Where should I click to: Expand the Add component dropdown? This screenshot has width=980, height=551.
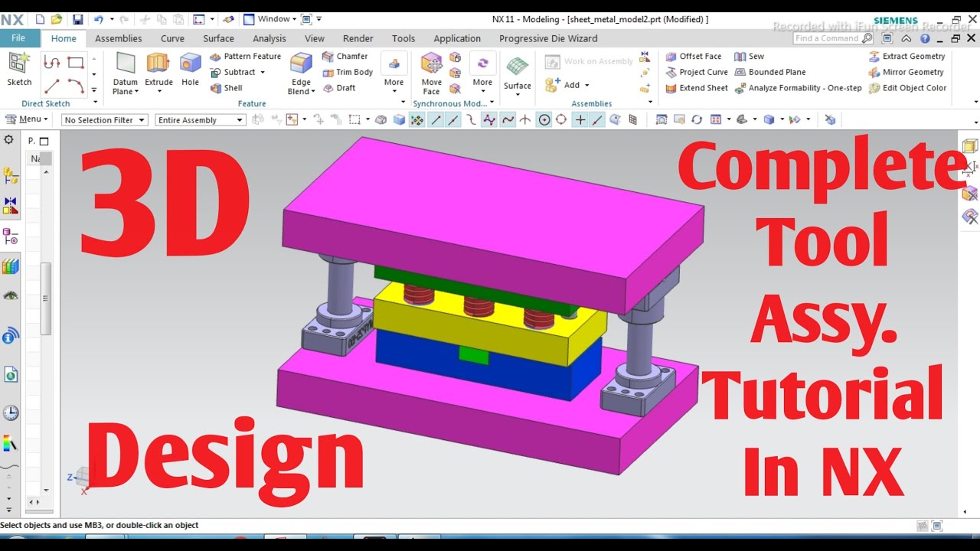point(586,86)
